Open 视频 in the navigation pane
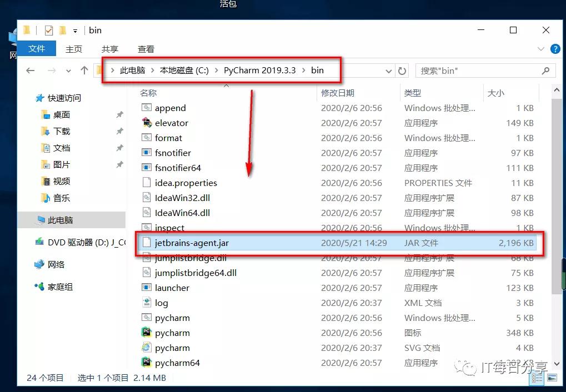 click(61, 181)
